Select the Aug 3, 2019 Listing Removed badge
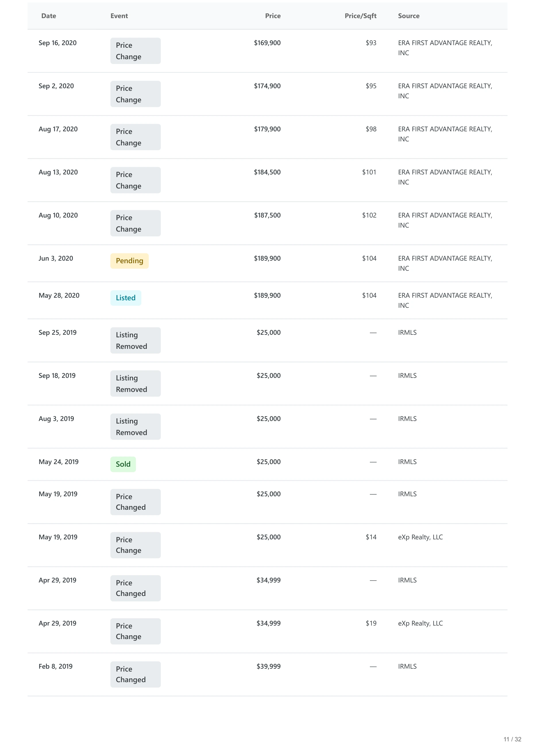The width and height of the screenshot is (535, 756). click(x=135, y=426)
